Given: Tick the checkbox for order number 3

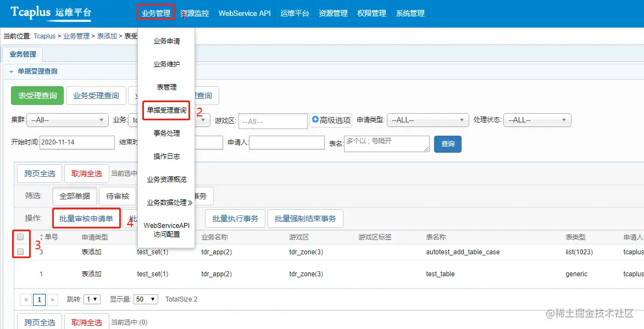Looking at the screenshot, I should point(20,252).
